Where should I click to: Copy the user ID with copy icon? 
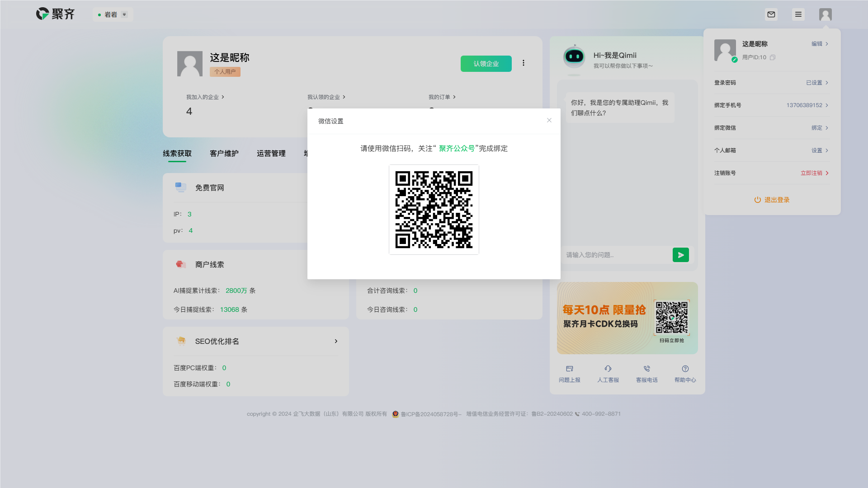click(773, 57)
